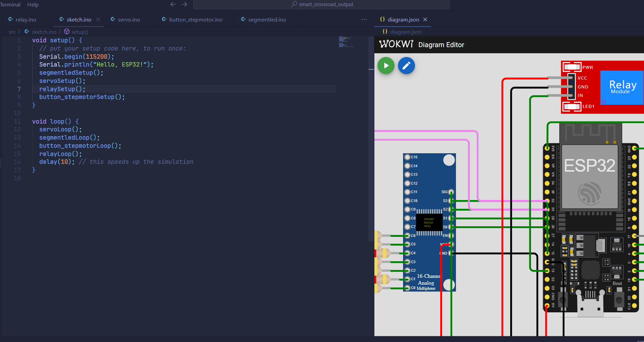Click the line with relaySetup();
The width and height of the screenshot is (644, 342).
tap(184, 89)
